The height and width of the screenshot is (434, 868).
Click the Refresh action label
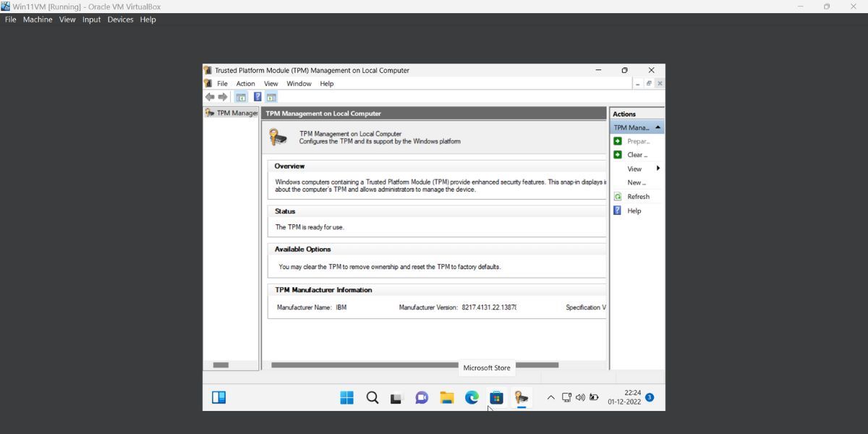pos(639,197)
